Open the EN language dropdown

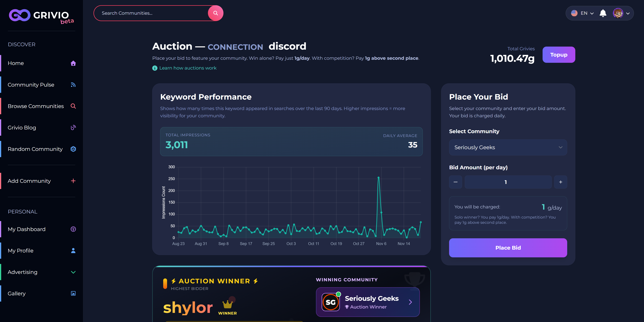[x=582, y=13]
